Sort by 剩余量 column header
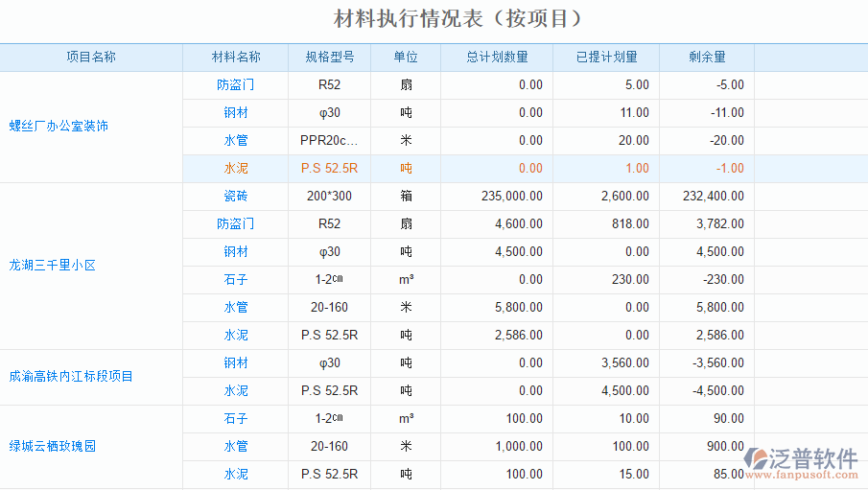Screen dimensions: 868x490 (707, 57)
